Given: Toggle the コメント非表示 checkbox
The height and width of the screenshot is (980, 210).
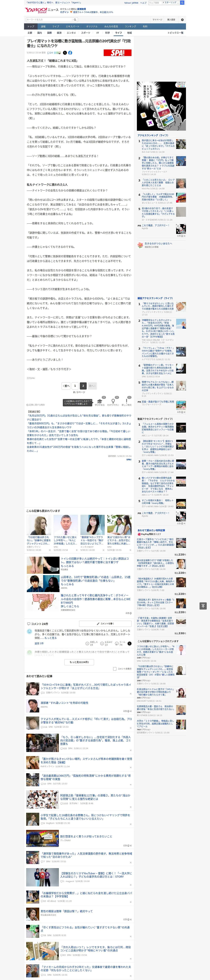Looking at the screenshot, I should coord(115,669).
